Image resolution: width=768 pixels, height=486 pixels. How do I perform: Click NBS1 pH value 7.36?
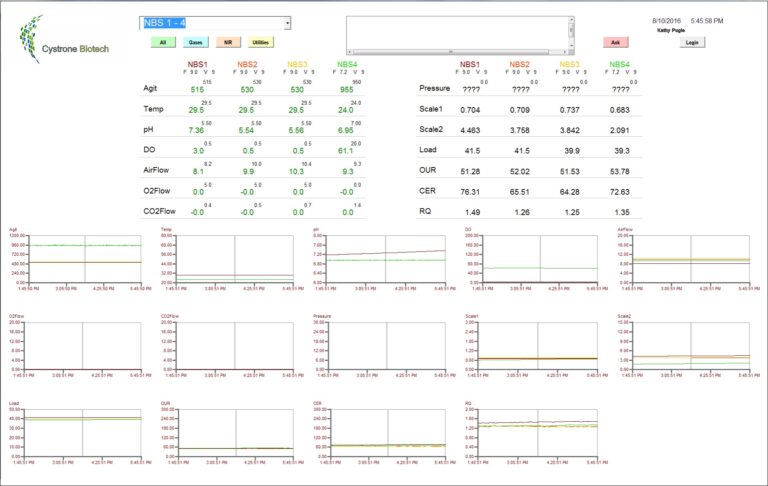coord(196,130)
